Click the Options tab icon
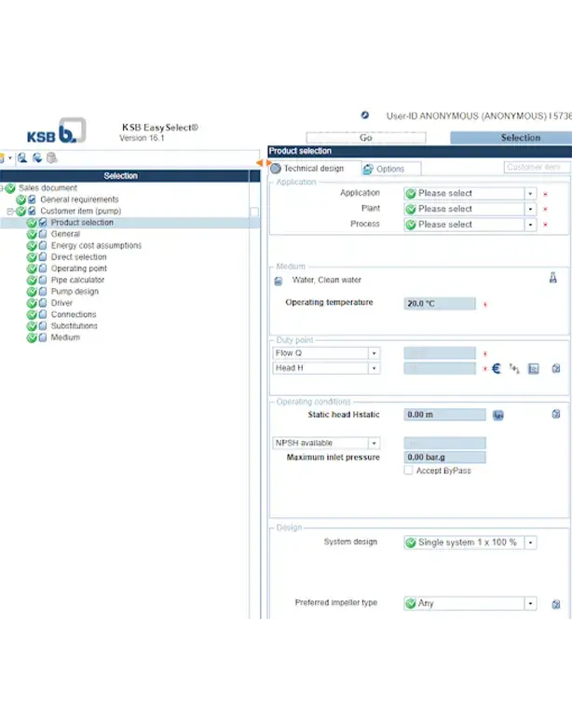Viewport: 572px width, 728px height. [x=368, y=169]
